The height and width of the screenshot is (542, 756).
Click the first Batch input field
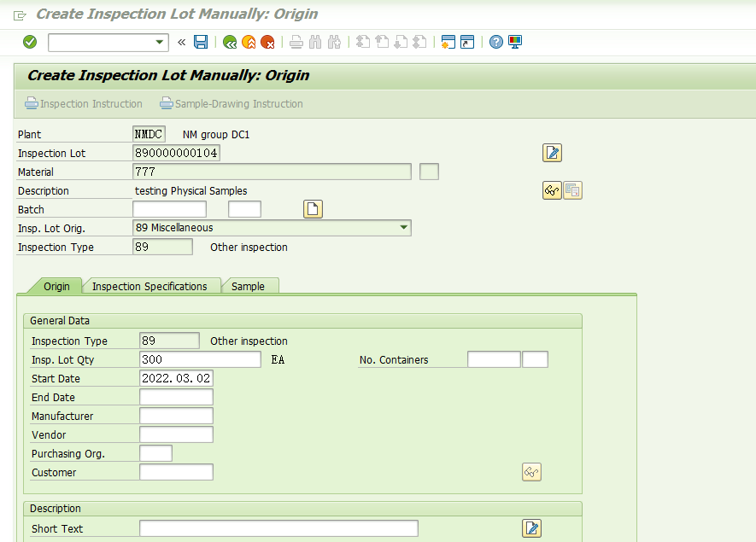169,209
